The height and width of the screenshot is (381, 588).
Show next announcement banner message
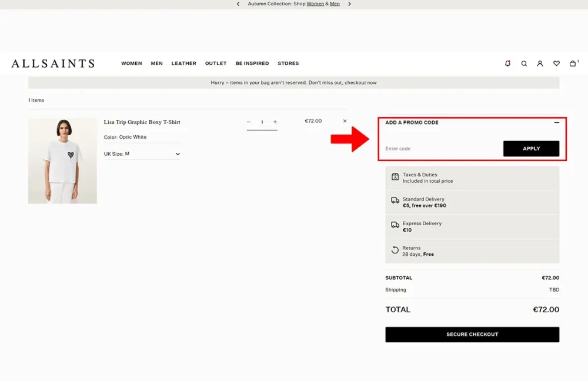point(349,4)
